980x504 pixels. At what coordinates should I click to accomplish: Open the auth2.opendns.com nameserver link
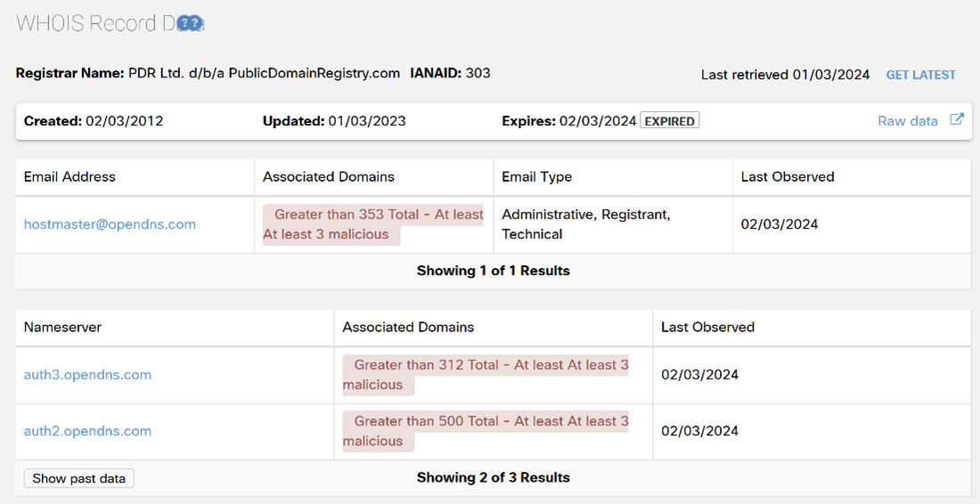(87, 431)
